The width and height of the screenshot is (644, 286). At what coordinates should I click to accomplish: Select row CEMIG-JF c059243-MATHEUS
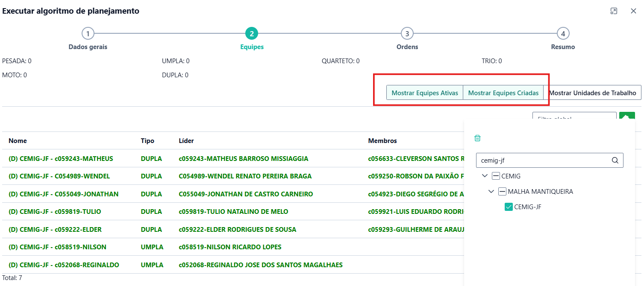61,159
